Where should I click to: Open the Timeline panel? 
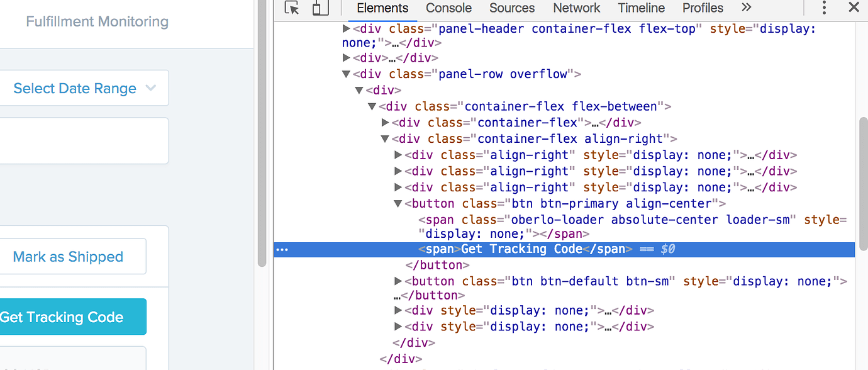(x=640, y=8)
